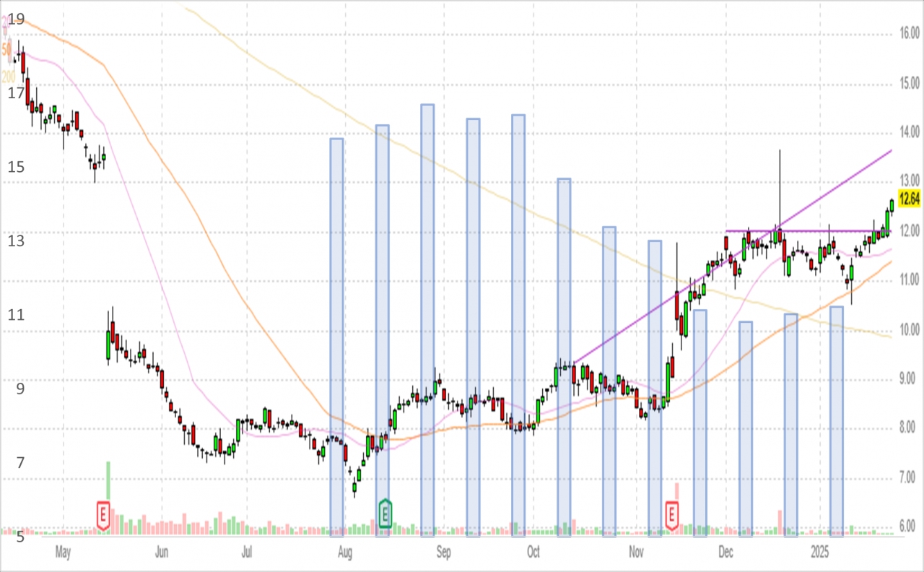Click the Oct label on the time axis
Image resolution: width=924 pixels, height=572 pixels.
(533, 552)
